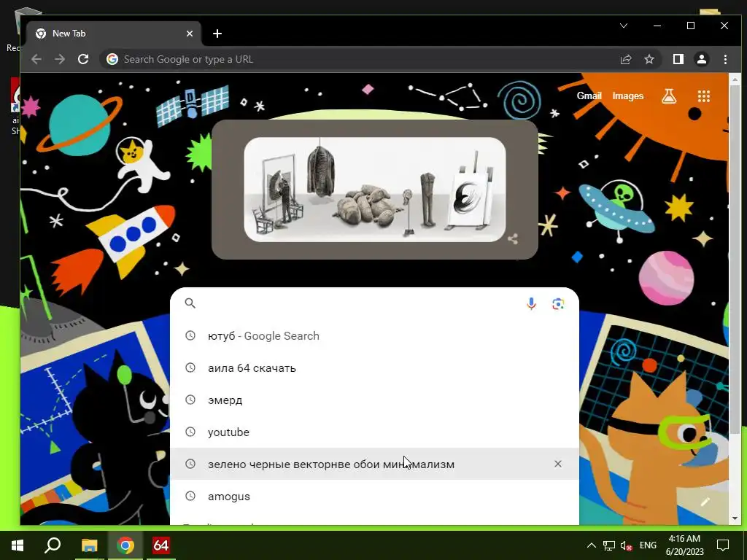Image resolution: width=747 pixels, height=560 pixels.
Task: Select the 'эмерд' suggestion
Action: [x=374, y=400]
